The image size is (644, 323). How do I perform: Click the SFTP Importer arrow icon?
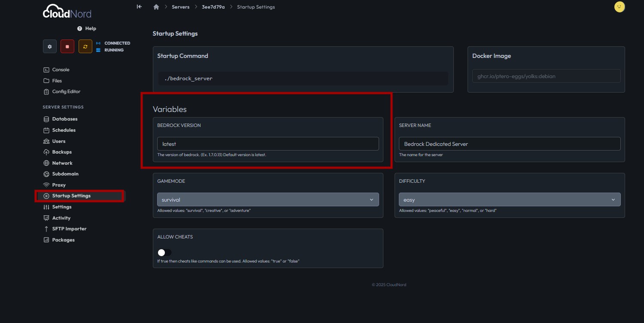pos(46,229)
